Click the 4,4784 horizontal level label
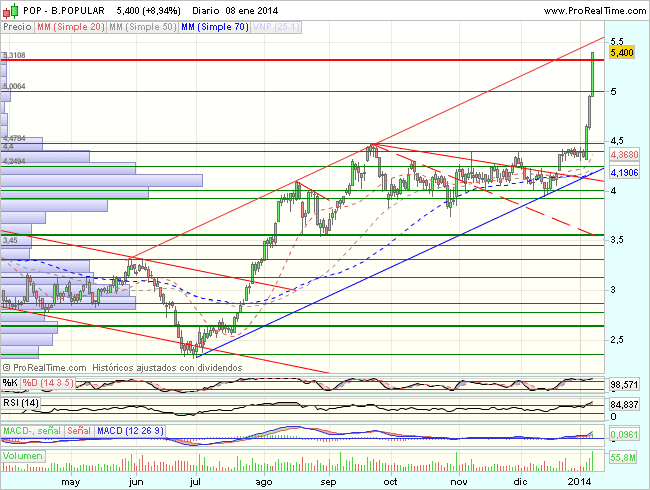This screenshot has width=650, height=490. [x=14, y=138]
